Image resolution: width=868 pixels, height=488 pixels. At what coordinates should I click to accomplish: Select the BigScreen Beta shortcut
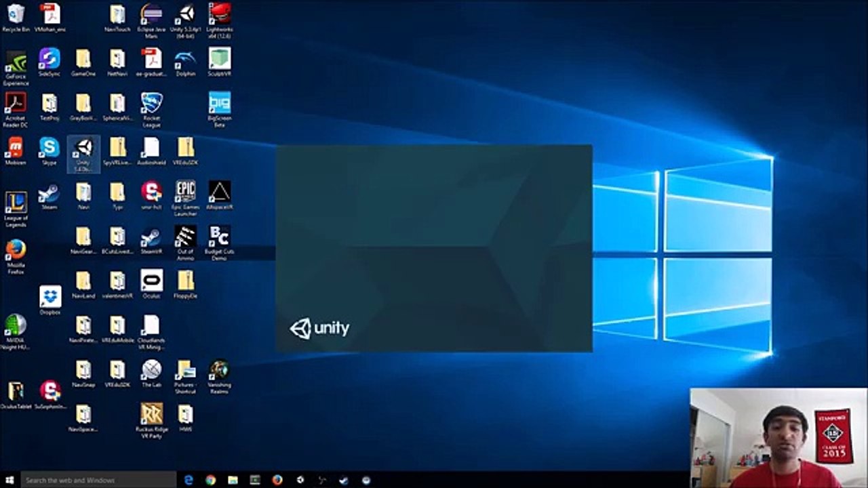pos(219,110)
